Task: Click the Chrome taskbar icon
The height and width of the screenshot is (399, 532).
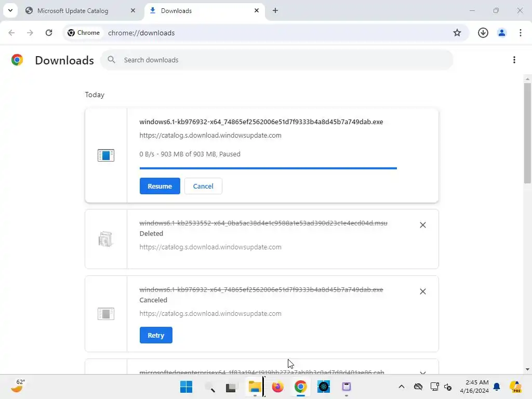Action: click(301, 387)
